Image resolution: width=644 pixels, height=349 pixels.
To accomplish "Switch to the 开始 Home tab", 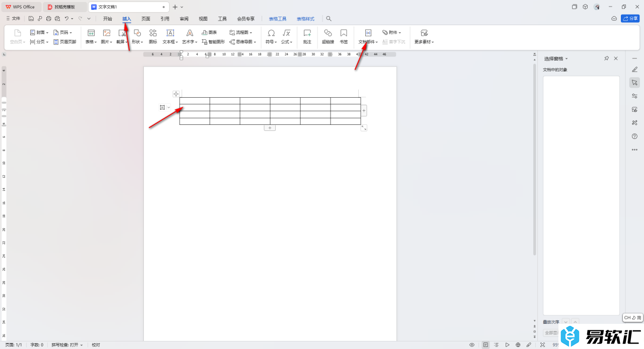I will click(108, 19).
